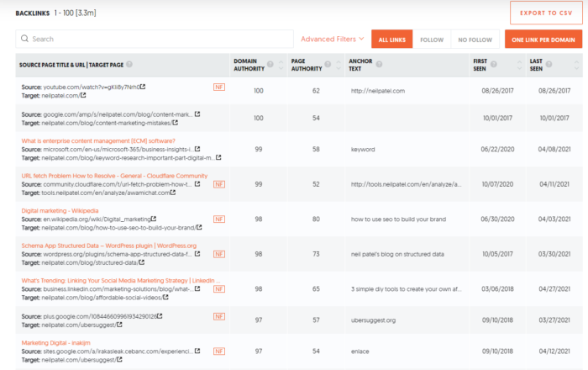The width and height of the screenshot is (588, 370).
Task: Click help icon beside Page Authority header
Action: 328,64
